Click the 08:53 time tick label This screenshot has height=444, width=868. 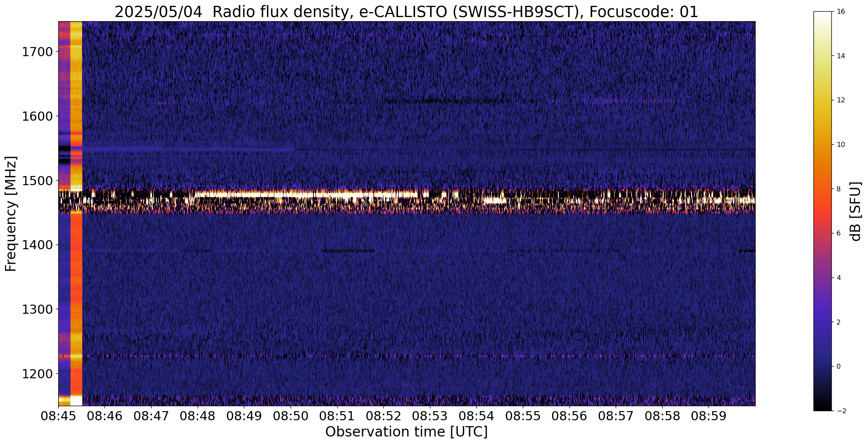[430, 416]
